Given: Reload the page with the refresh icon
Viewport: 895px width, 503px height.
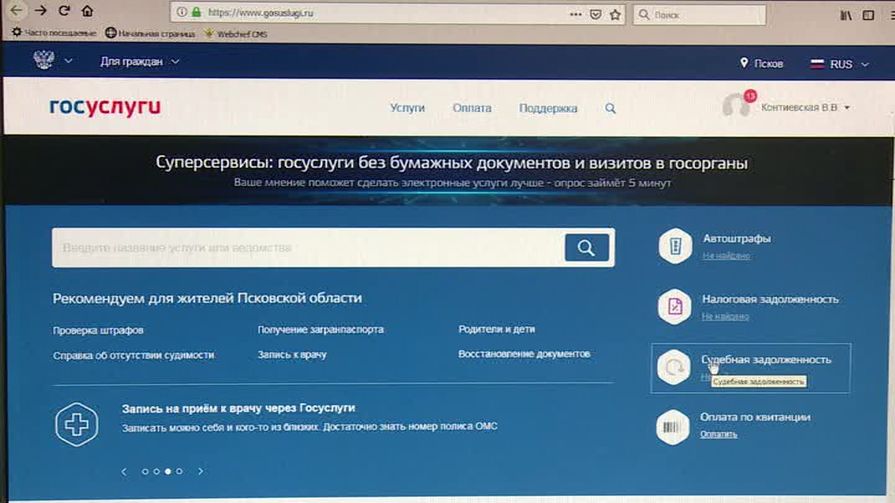Looking at the screenshot, I should click(64, 10).
